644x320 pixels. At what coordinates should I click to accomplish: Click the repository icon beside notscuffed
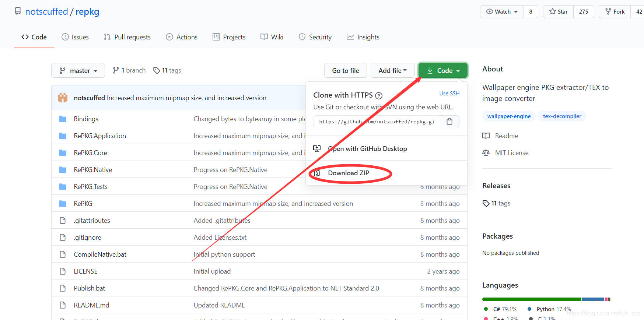click(x=18, y=11)
